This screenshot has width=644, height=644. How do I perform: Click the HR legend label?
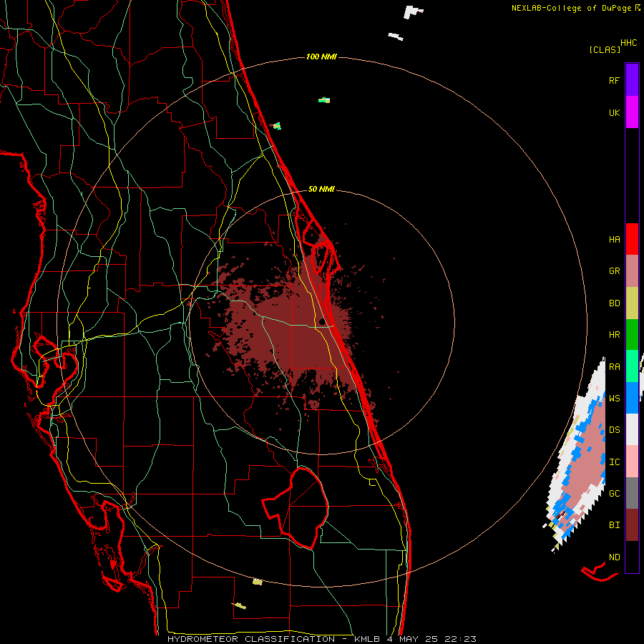coord(614,335)
